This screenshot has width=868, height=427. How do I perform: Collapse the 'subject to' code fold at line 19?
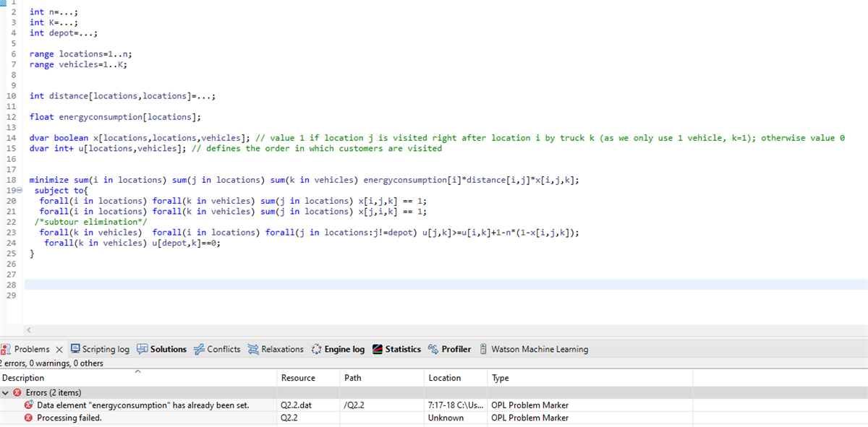pyautogui.click(x=20, y=190)
